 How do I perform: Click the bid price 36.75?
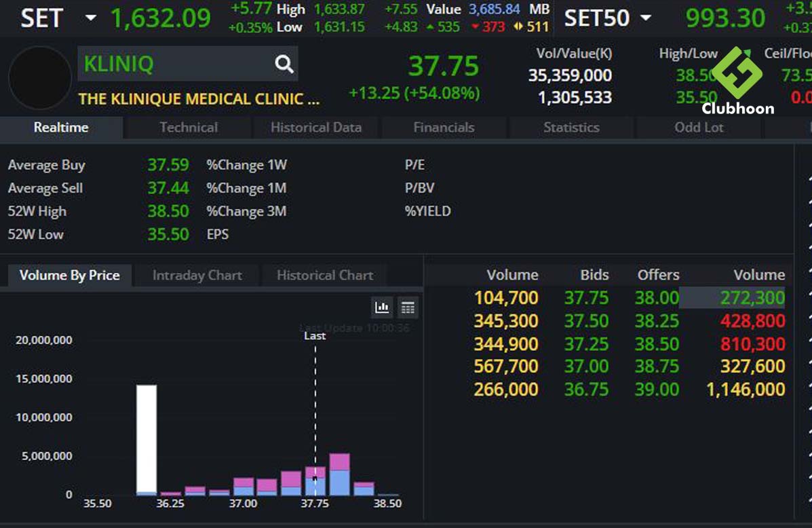point(586,389)
